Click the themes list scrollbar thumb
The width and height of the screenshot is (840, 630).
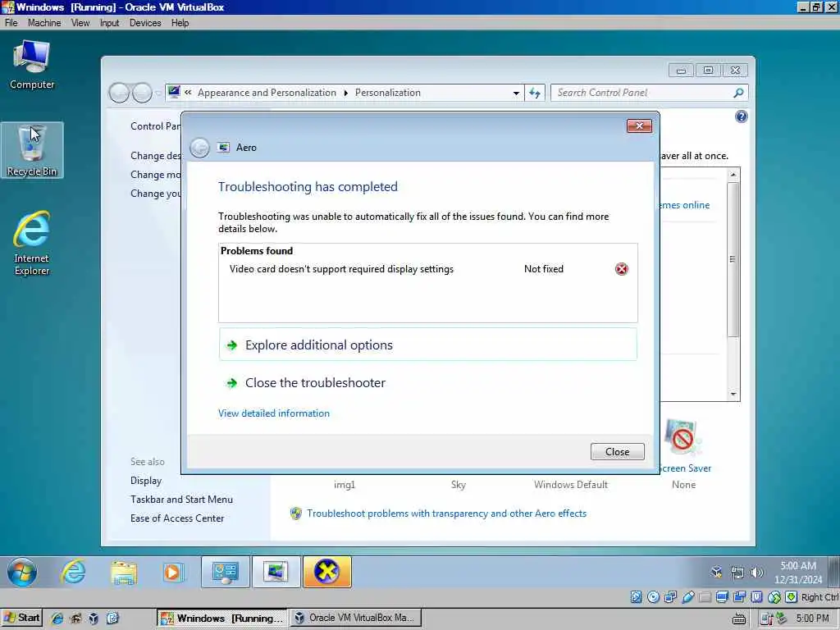pos(733,259)
